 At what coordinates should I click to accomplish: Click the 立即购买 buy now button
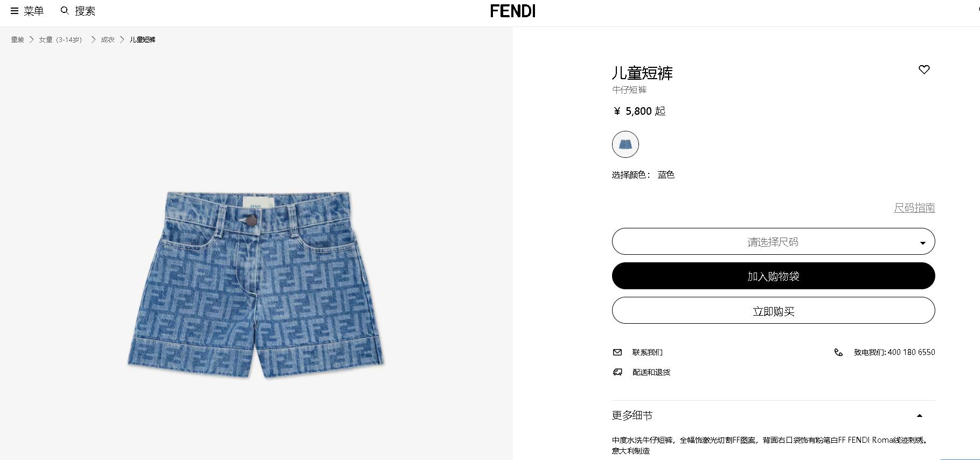pyautogui.click(x=773, y=310)
